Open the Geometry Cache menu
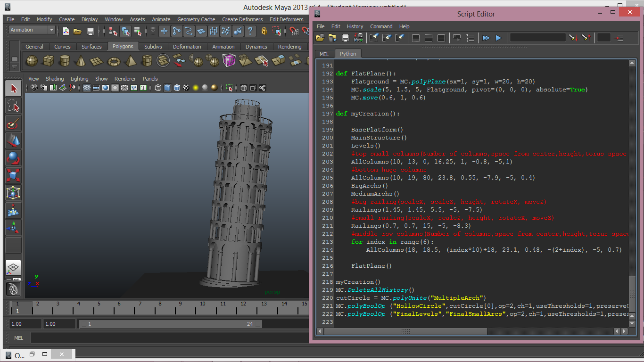Image resolution: width=644 pixels, height=362 pixels. click(x=196, y=19)
